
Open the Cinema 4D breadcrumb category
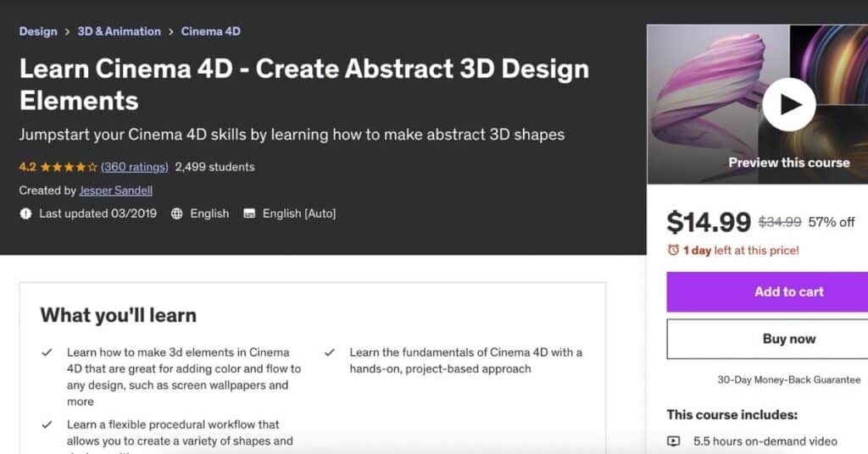(211, 31)
